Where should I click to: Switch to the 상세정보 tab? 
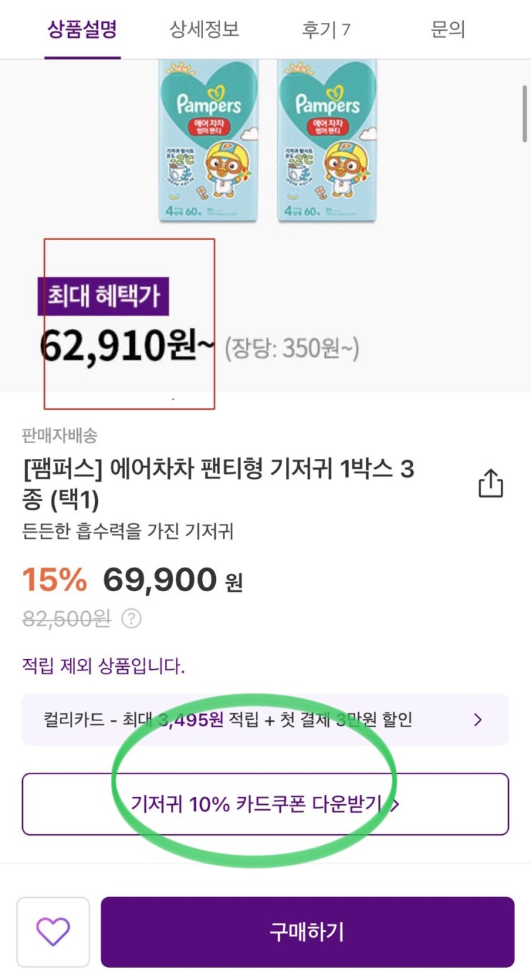204,29
